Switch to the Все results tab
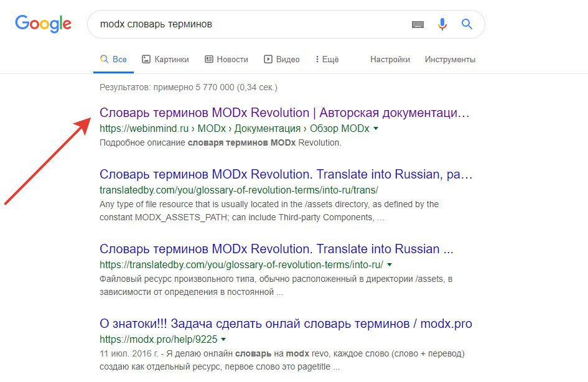This screenshot has height=382, width=588. coord(114,60)
